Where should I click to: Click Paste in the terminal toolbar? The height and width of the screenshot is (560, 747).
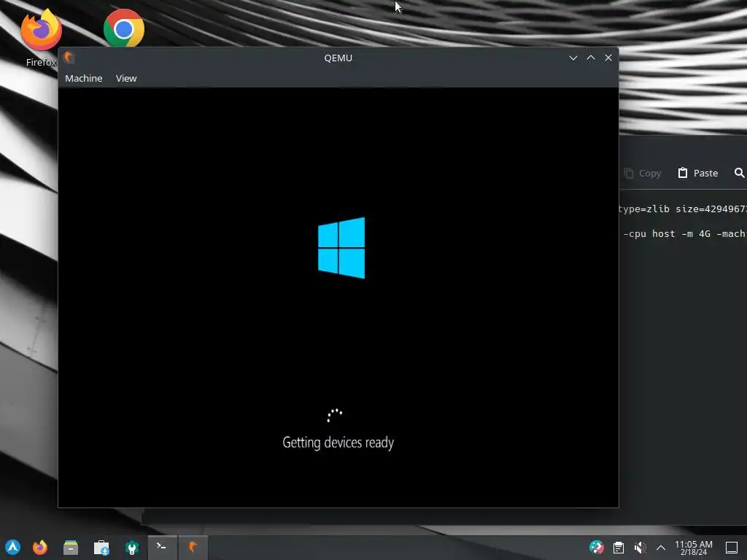[698, 173]
